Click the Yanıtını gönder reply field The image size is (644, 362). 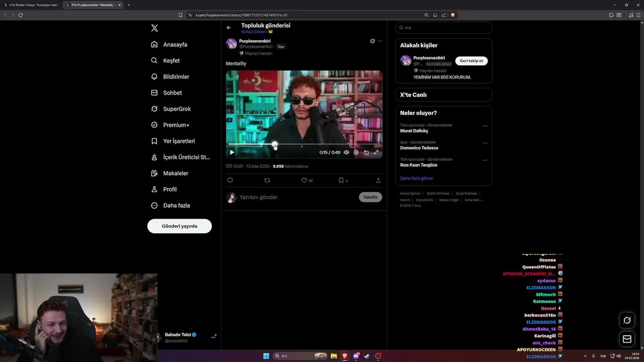tap(297, 197)
